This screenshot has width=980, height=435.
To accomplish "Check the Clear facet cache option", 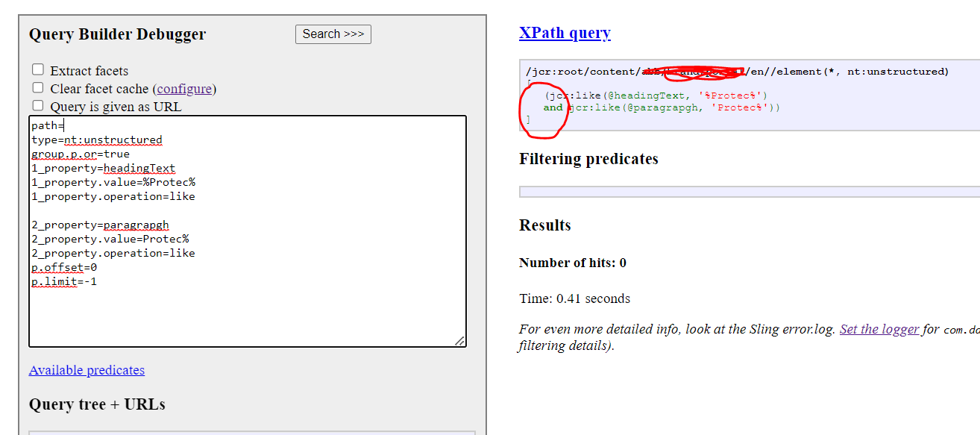I will point(38,87).
